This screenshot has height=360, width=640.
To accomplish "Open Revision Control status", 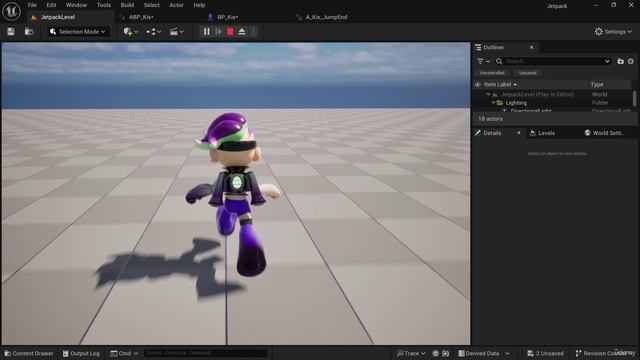I will (x=605, y=353).
